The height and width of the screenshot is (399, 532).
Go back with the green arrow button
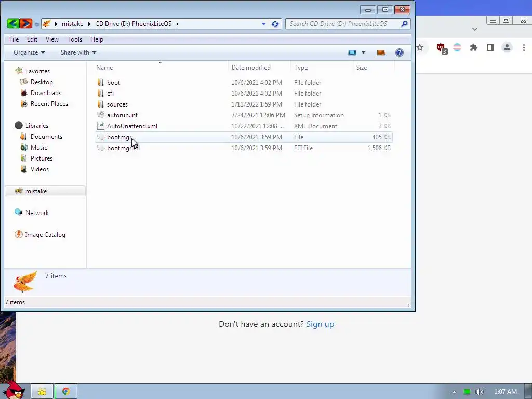(13, 23)
